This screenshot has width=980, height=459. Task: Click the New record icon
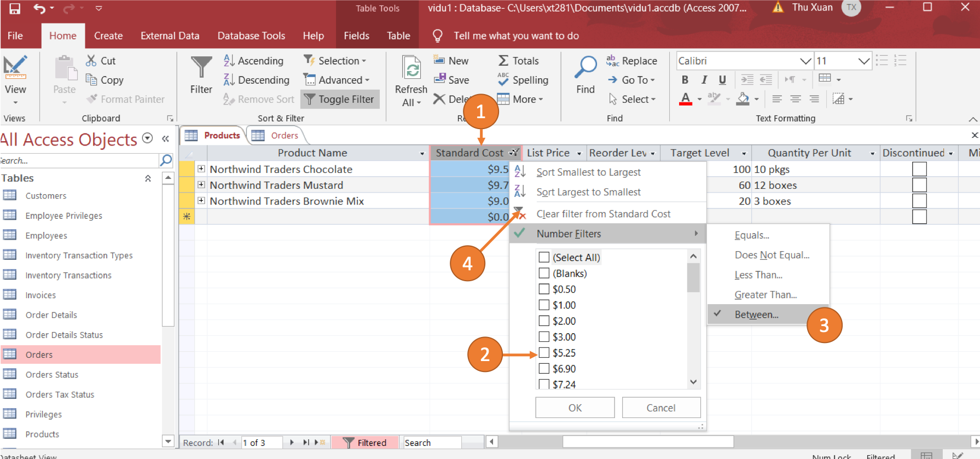(x=439, y=60)
